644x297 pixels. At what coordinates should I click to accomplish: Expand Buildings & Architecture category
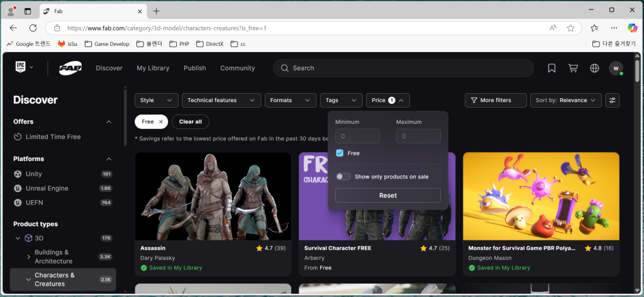28,256
